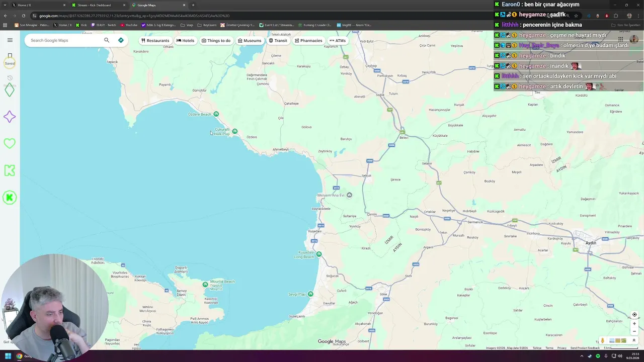Open Spotify from system tray

tap(598, 356)
